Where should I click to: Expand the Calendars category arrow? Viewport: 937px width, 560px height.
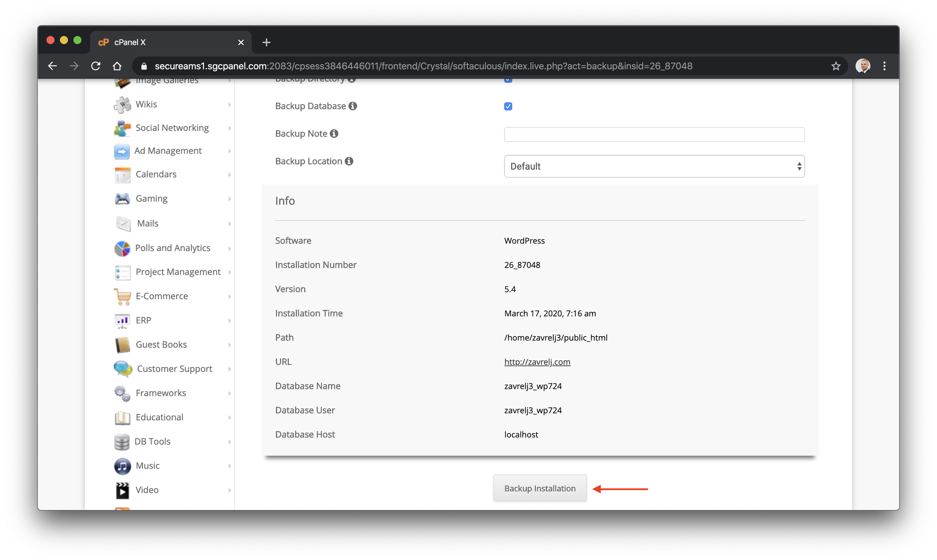coord(229,175)
